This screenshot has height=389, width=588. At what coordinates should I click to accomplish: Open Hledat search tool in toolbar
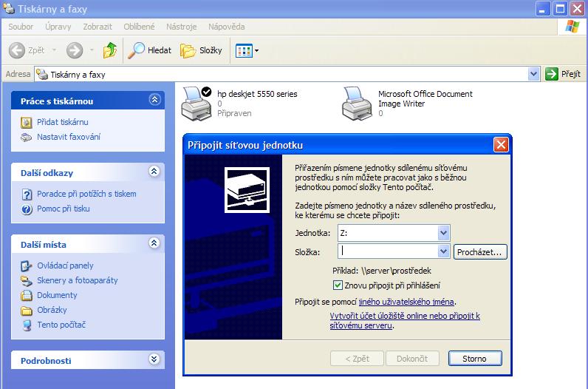(x=150, y=50)
